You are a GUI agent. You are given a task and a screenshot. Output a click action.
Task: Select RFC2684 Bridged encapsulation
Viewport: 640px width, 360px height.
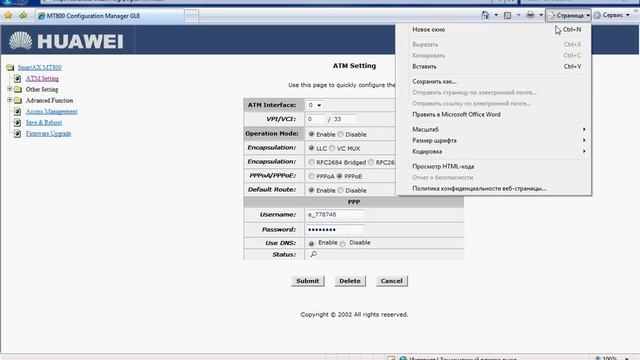pyautogui.click(x=311, y=162)
